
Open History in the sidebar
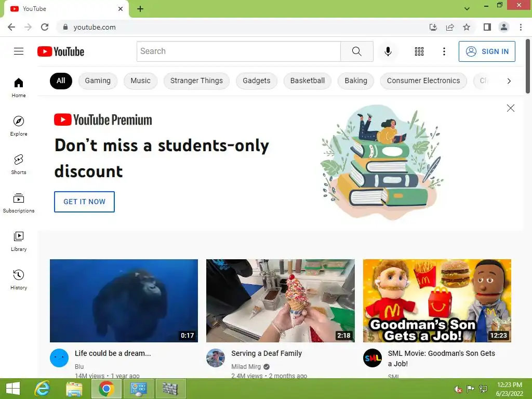19,280
